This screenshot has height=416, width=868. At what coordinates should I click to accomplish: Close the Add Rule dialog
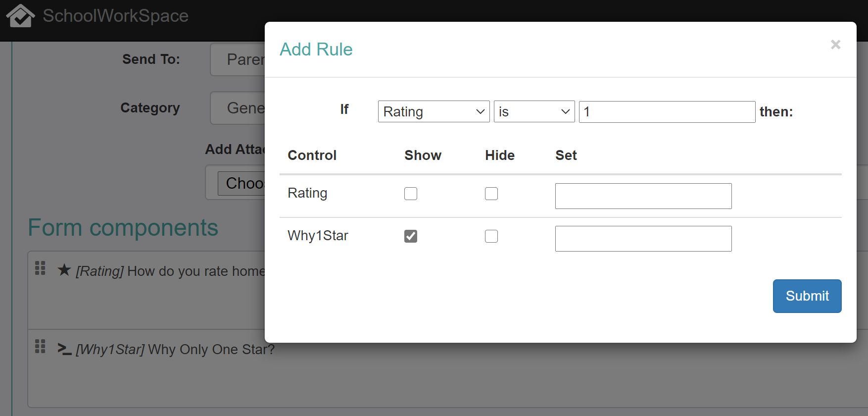[x=835, y=45]
